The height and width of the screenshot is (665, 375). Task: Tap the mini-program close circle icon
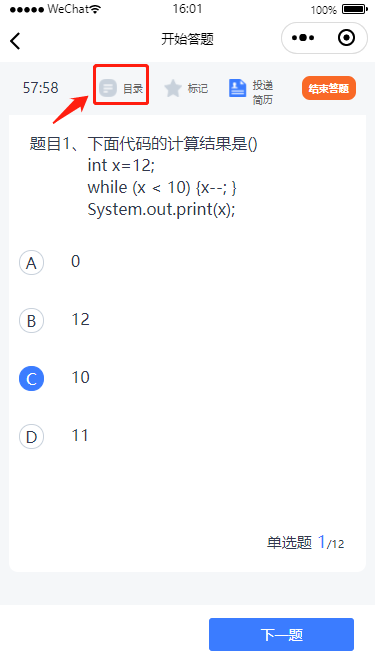point(346,38)
